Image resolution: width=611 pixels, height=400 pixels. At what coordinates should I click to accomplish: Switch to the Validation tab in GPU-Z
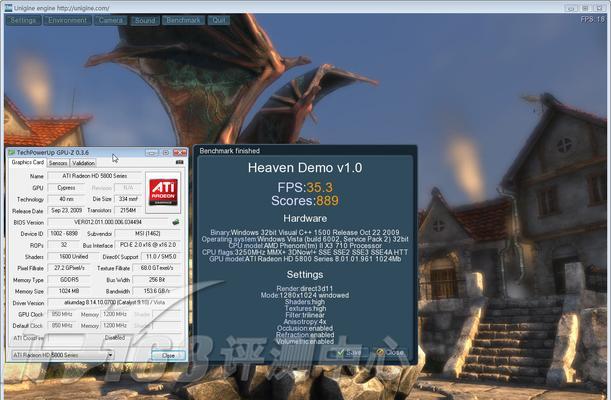pos(83,163)
